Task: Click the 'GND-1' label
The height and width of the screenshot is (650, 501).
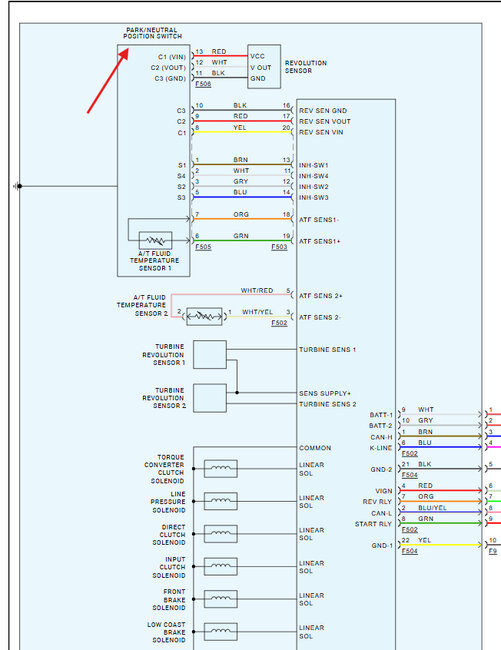Action: (x=382, y=546)
